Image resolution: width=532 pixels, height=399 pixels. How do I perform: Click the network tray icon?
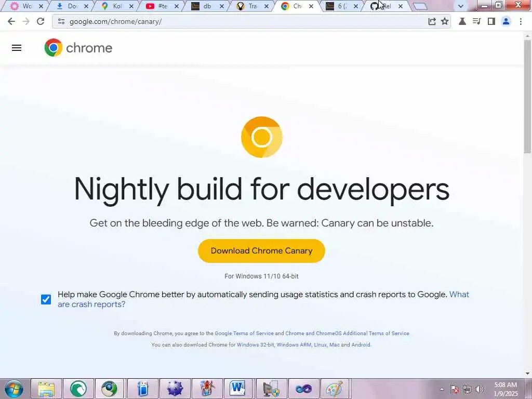coord(467,389)
